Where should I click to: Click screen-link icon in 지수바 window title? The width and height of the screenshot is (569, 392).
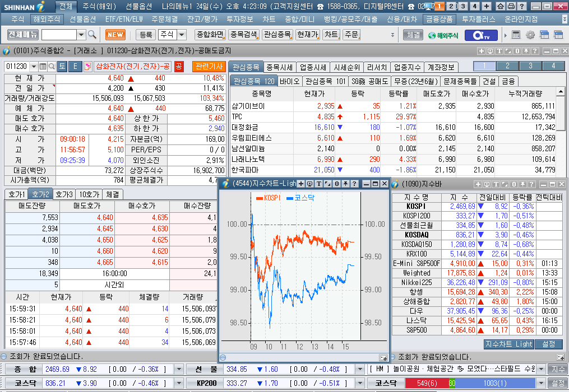[x=487, y=184]
